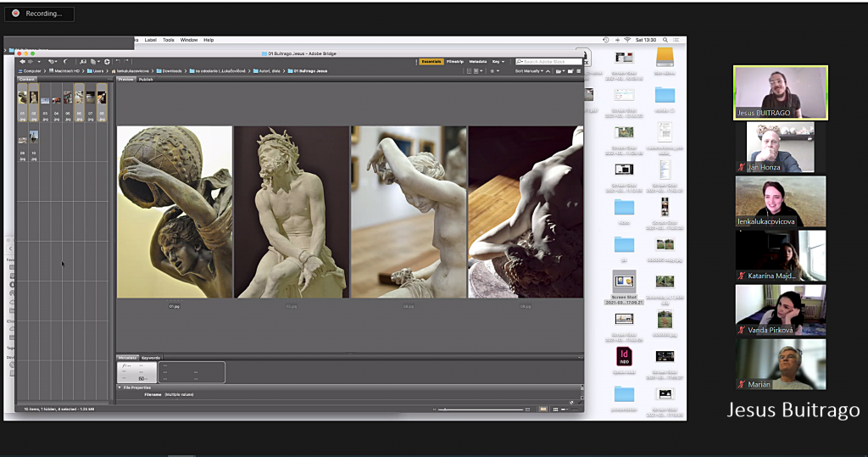Select the Preview panel tab

click(x=126, y=79)
